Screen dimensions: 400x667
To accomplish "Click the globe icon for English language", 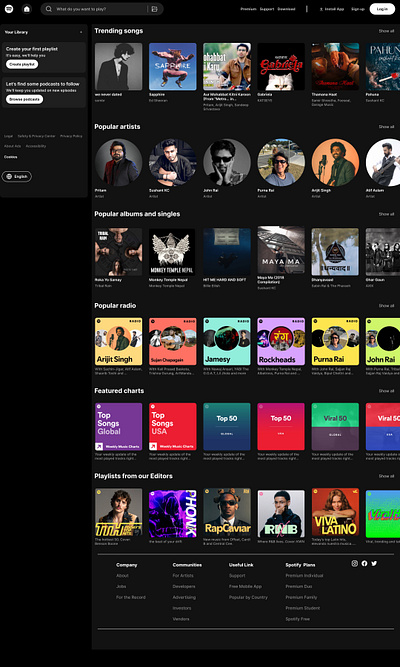I will 9,177.
